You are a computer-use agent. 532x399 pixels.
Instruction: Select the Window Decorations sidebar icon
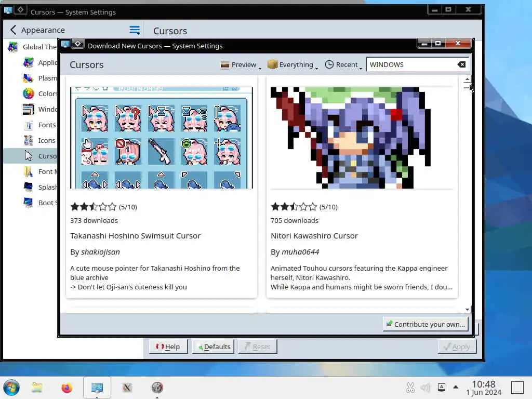[x=29, y=109]
